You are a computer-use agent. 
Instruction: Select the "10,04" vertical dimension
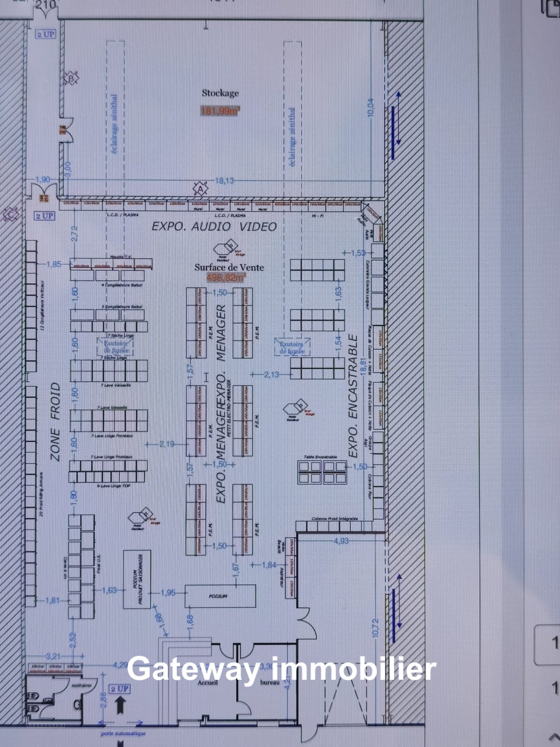(x=370, y=108)
